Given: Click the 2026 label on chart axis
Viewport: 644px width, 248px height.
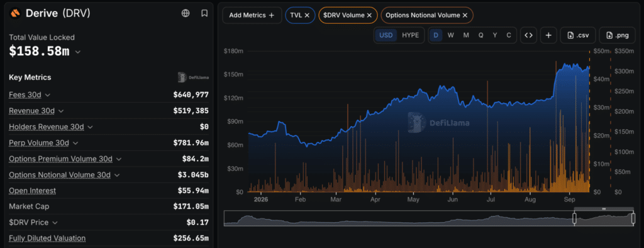Looking at the screenshot, I should 260,200.
